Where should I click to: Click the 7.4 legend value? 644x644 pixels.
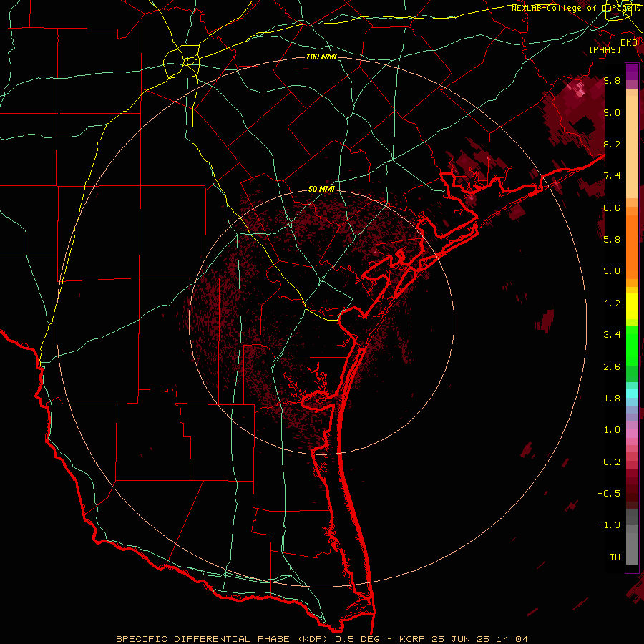pyautogui.click(x=612, y=176)
